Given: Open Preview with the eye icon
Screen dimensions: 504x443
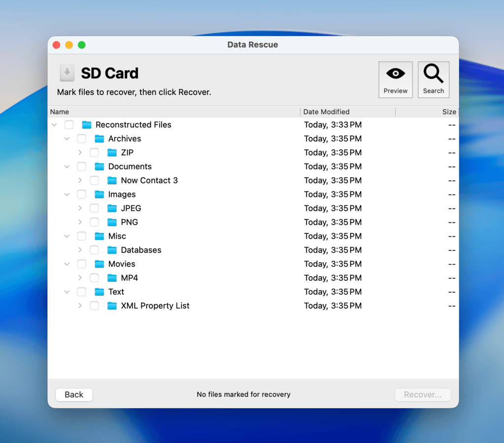Looking at the screenshot, I should (x=395, y=79).
